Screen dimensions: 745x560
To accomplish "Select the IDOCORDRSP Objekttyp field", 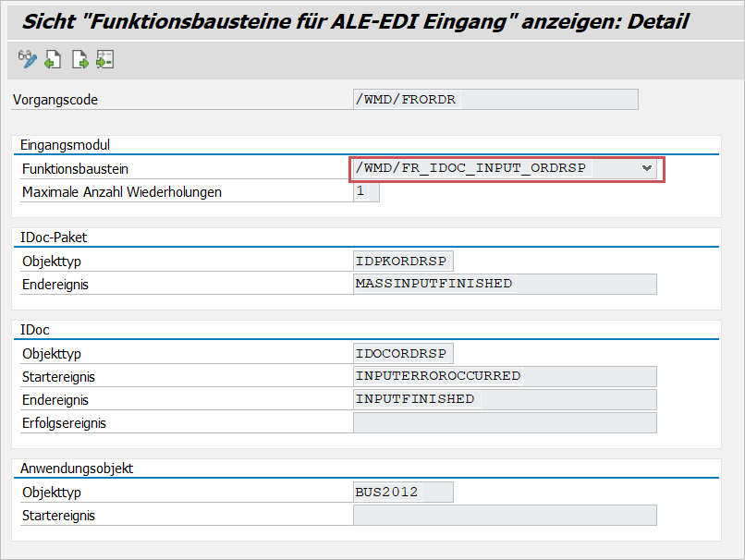I will [404, 353].
